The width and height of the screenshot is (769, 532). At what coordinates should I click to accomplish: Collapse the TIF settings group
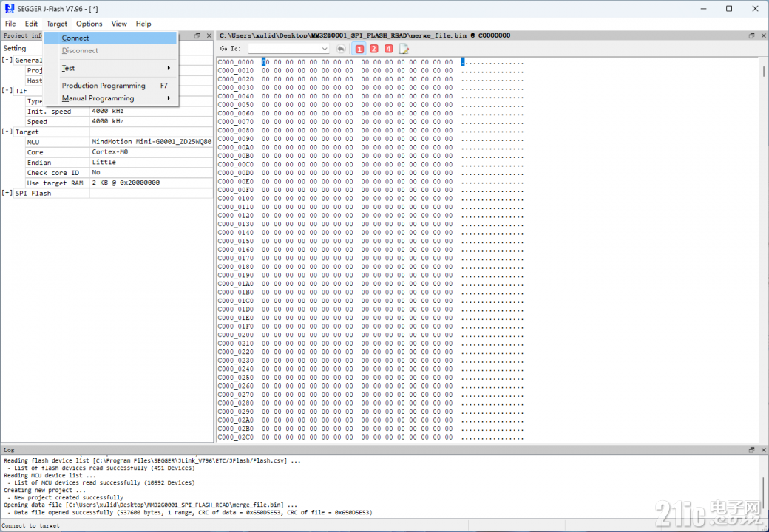coord(7,90)
